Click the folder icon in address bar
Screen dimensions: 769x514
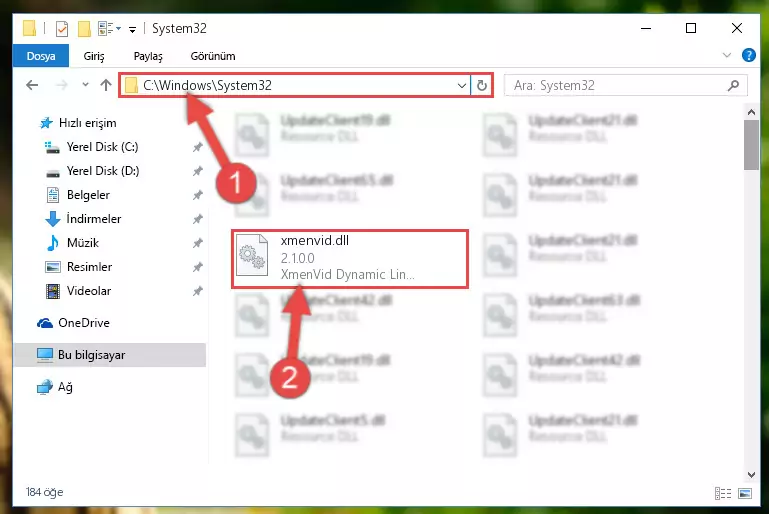(131, 86)
